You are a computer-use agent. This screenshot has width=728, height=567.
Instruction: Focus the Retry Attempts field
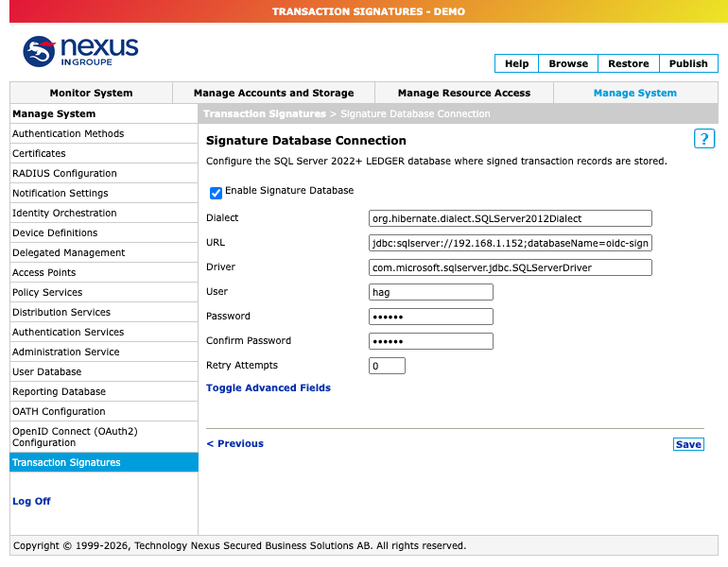pyautogui.click(x=387, y=366)
